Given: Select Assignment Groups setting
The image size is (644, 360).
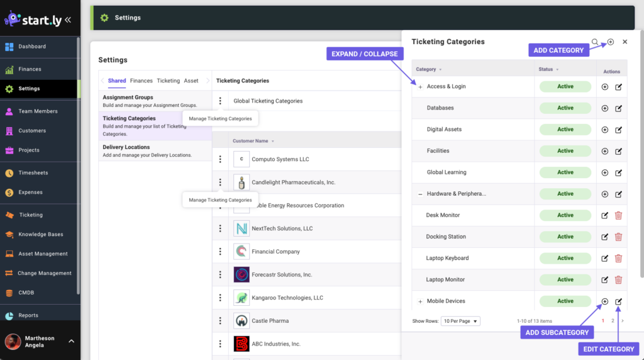Looking at the screenshot, I should 155,101.
